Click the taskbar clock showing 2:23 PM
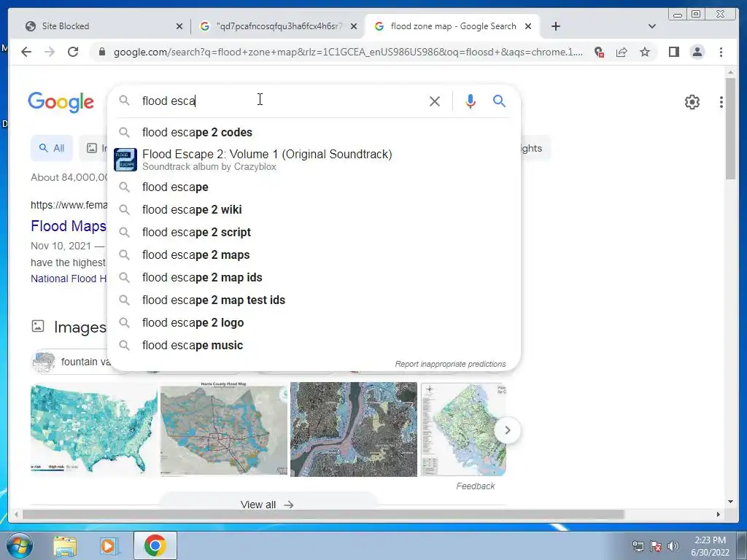 point(710,546)
